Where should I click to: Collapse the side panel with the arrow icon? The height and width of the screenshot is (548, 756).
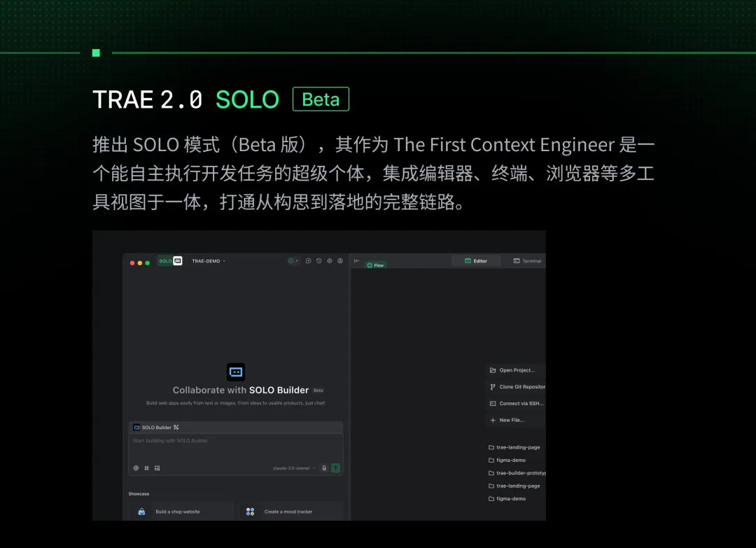tap(357, 261)
